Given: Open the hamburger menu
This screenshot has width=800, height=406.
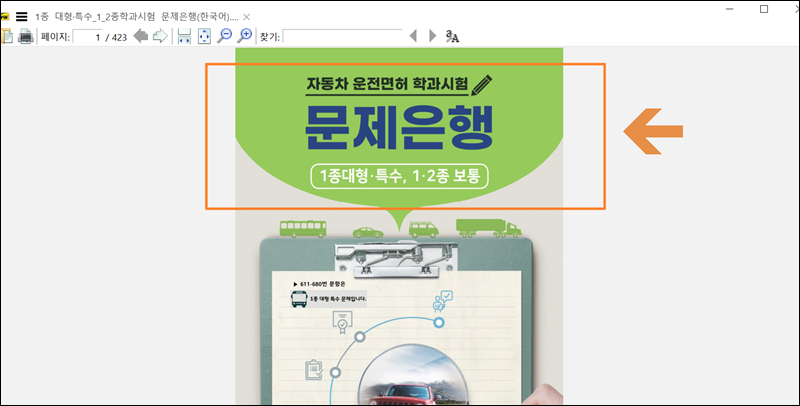Looking at the screenshot, I should [x=21, y=17].
